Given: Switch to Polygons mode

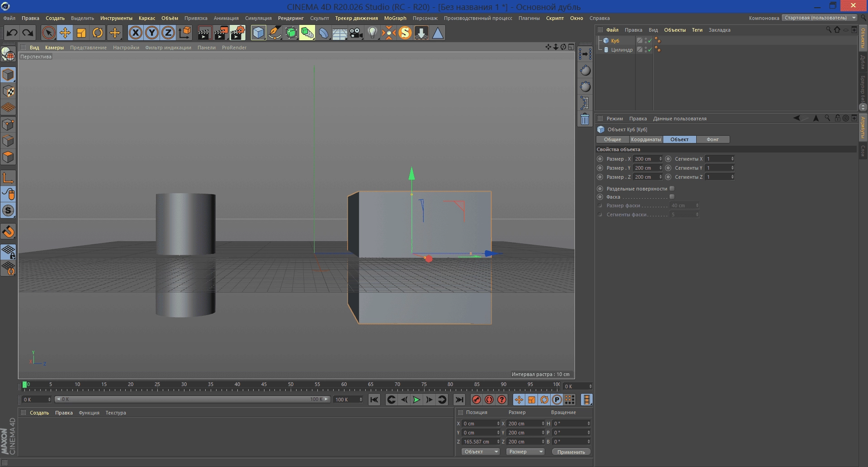Looking at the screenshot, I should 8,157.
